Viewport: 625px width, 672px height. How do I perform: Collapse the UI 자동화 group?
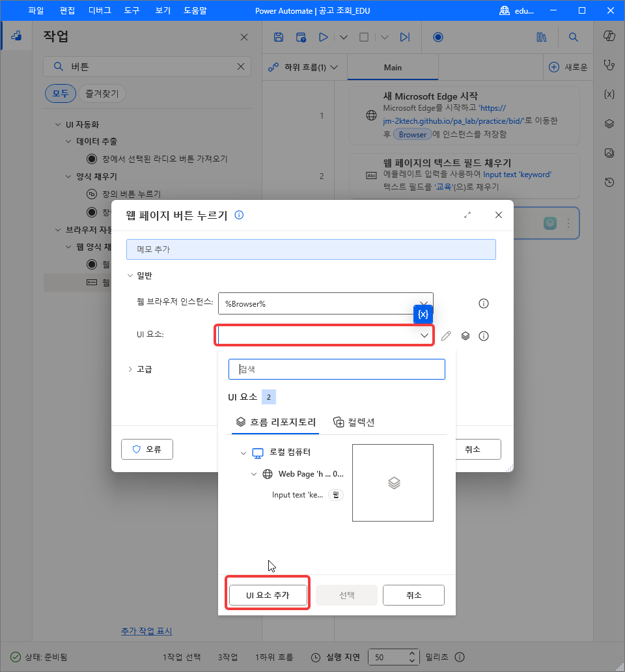tap(58, 124)
